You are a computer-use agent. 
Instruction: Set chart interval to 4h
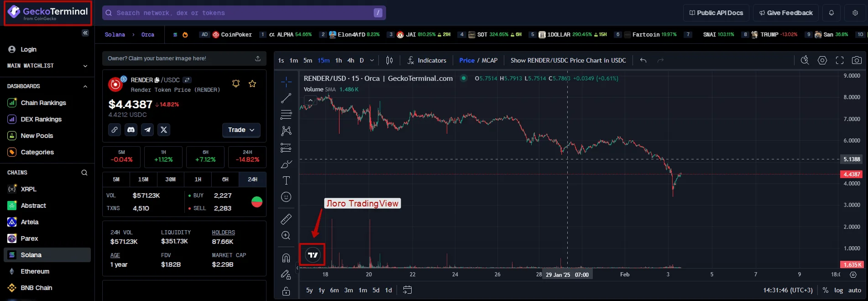[350, 60]
